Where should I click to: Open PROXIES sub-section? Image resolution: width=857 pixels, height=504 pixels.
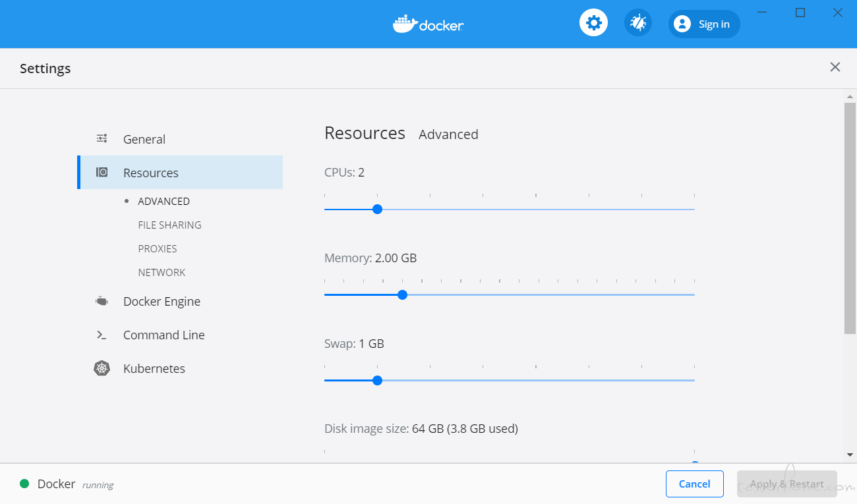[x=158, y=248]
